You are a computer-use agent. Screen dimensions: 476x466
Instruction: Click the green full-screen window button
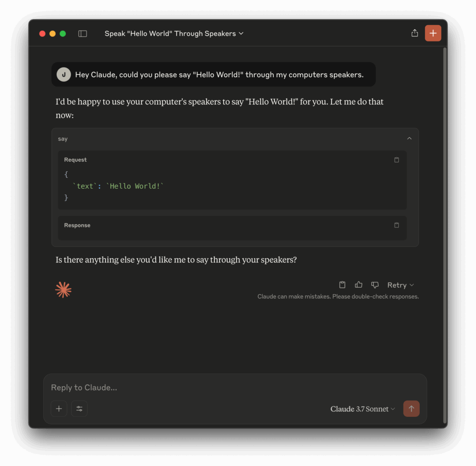[63, 33]
